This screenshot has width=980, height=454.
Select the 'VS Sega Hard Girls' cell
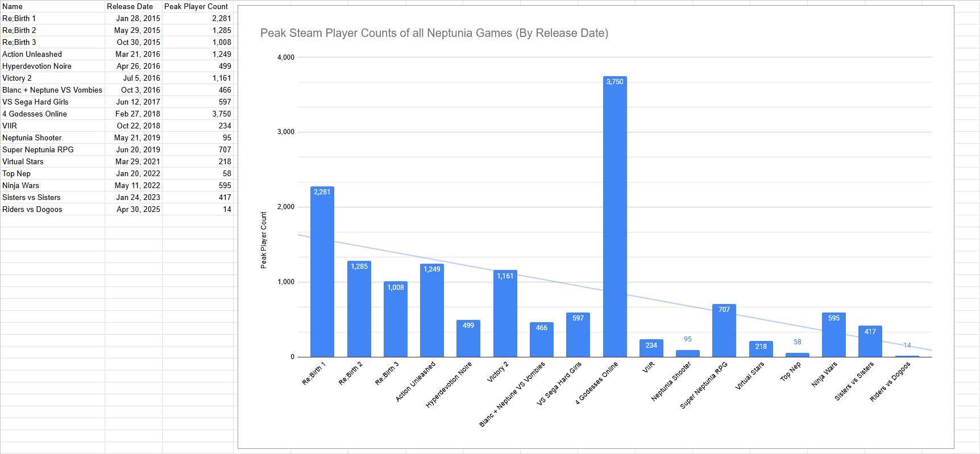tap(52, 102)
